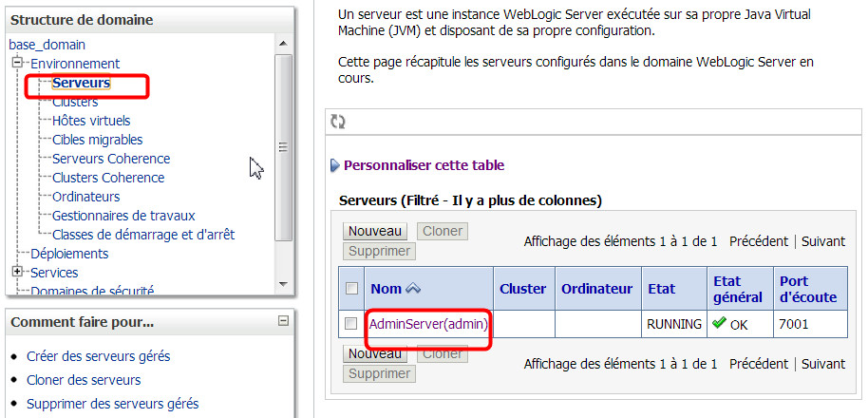Collapse the Comment faire pour panel

(x=283, y=321)
